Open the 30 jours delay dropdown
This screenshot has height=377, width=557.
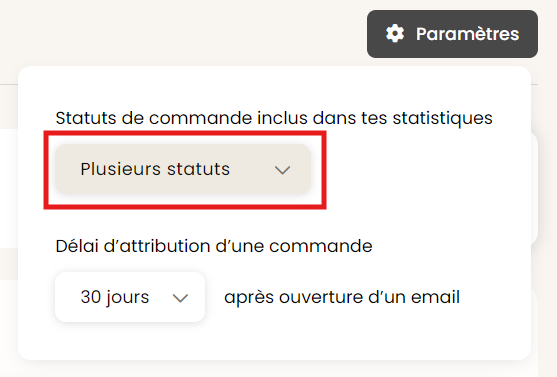(130, 297)
